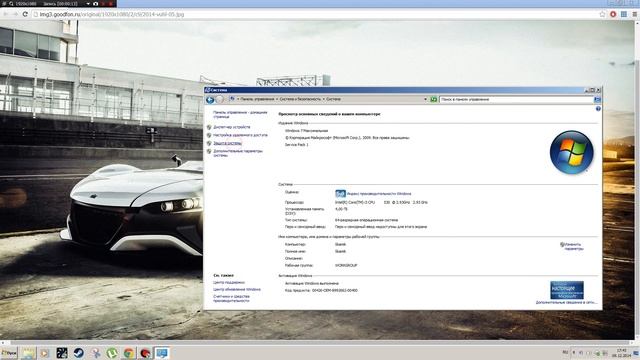
Task: Click the browser page vertical scrollbar
Action: 637,180
